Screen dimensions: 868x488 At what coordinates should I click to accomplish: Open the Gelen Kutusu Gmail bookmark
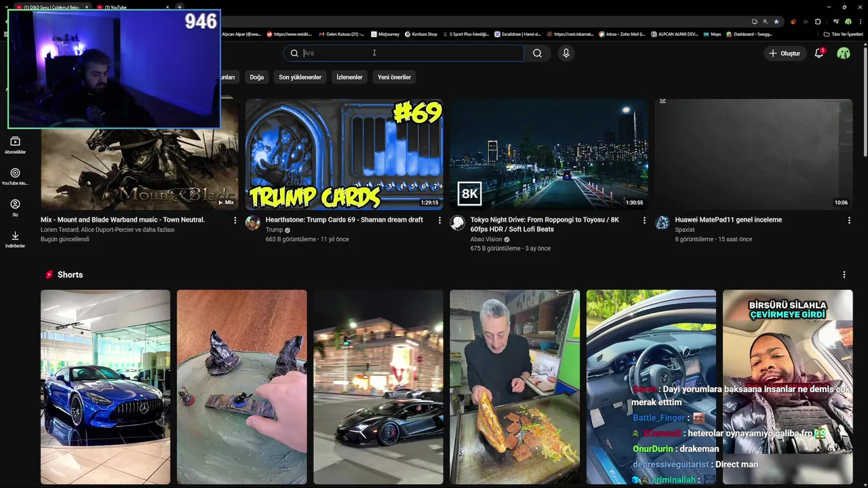[341, 34]
